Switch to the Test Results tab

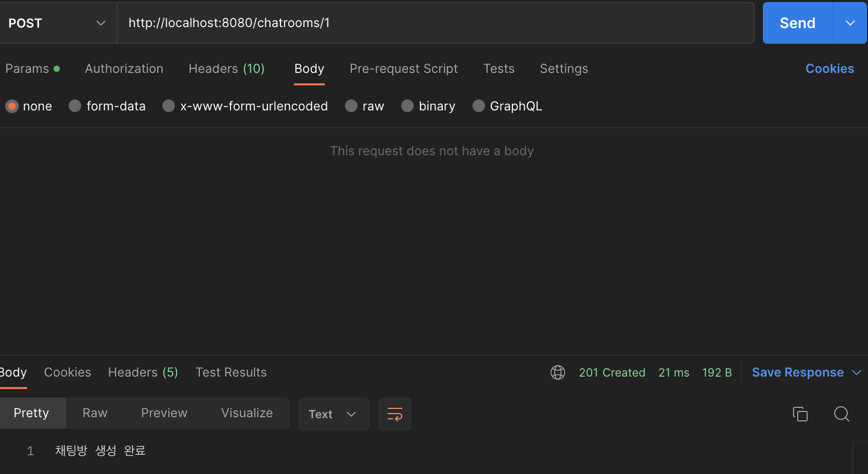coord(231,372)
